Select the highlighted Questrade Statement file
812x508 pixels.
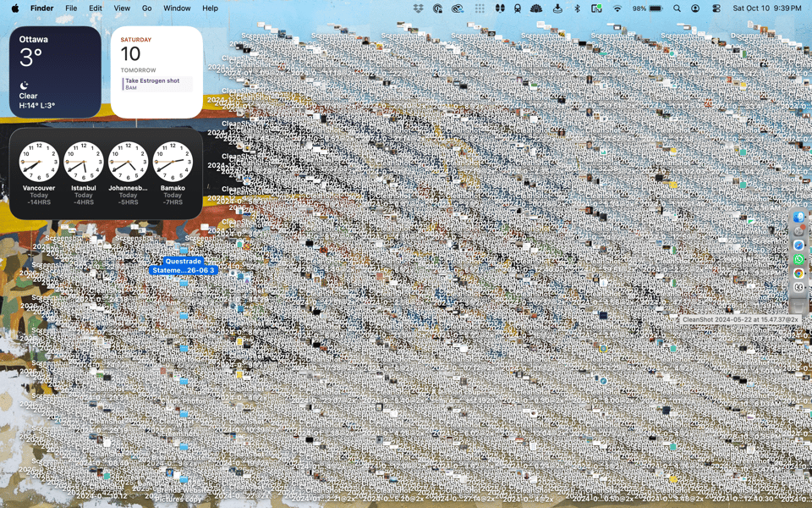click(184, 265)
